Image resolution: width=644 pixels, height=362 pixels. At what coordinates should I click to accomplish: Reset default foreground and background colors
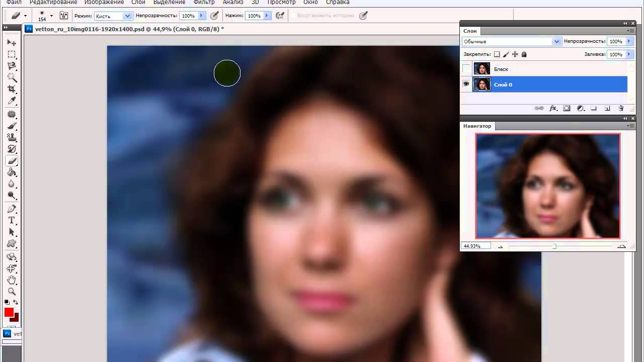(x=7, y=302)
